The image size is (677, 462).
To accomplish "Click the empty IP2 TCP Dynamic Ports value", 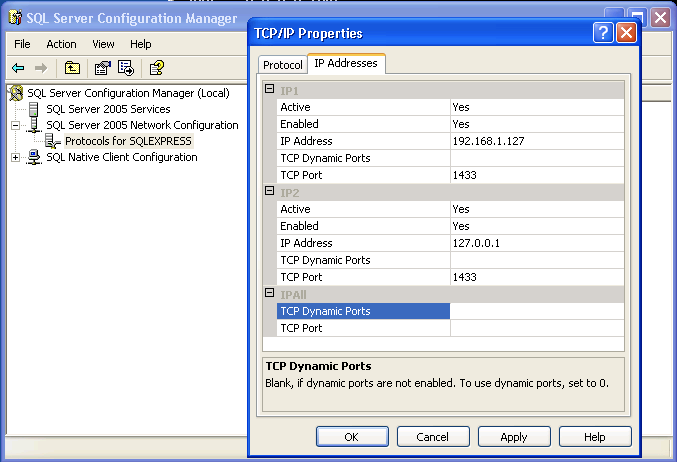I will (x=537, y=260).
